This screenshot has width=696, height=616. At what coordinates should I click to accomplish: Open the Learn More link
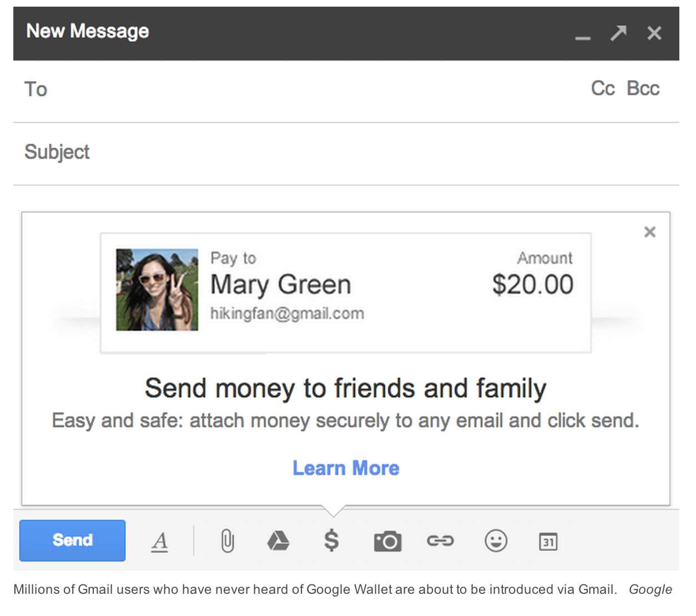(346, 468)
